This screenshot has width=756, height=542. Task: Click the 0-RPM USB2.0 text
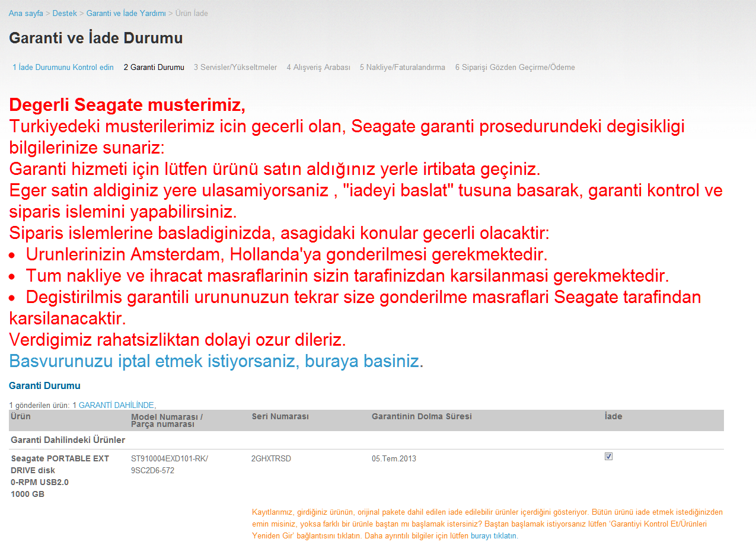click(40, 483)
